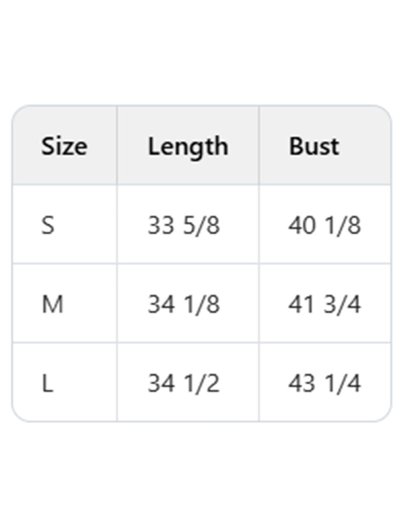Click the Length column header

point(188,146)
